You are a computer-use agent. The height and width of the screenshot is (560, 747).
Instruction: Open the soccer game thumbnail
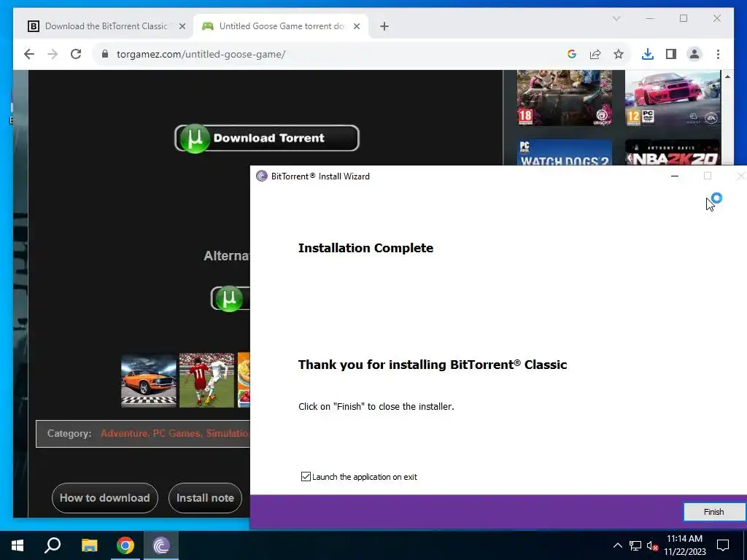(206, 380)
